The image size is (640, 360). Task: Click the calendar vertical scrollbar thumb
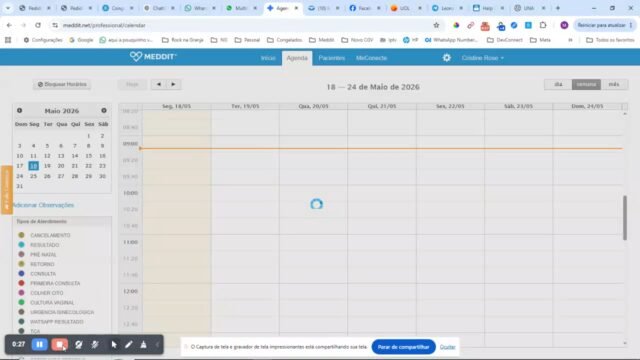coord(624,218)
